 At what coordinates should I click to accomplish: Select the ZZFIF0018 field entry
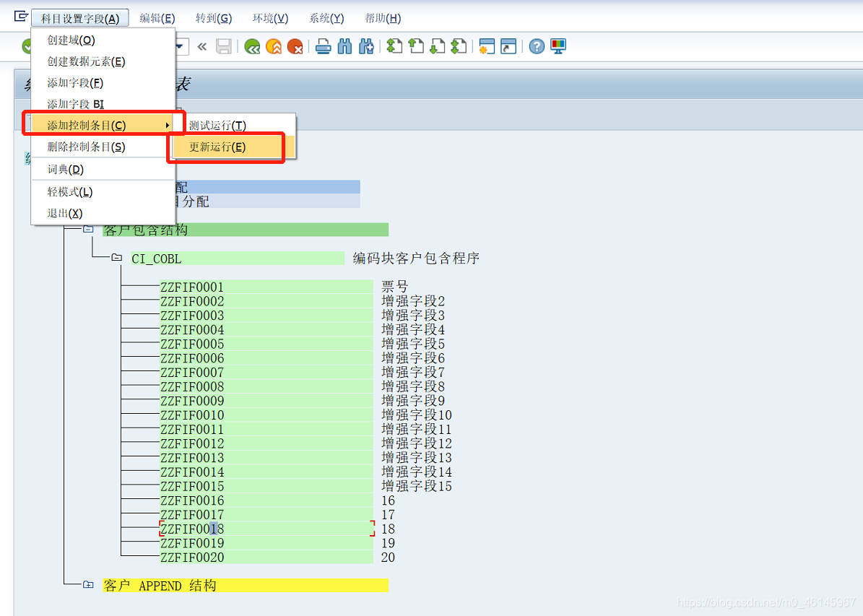191,529
